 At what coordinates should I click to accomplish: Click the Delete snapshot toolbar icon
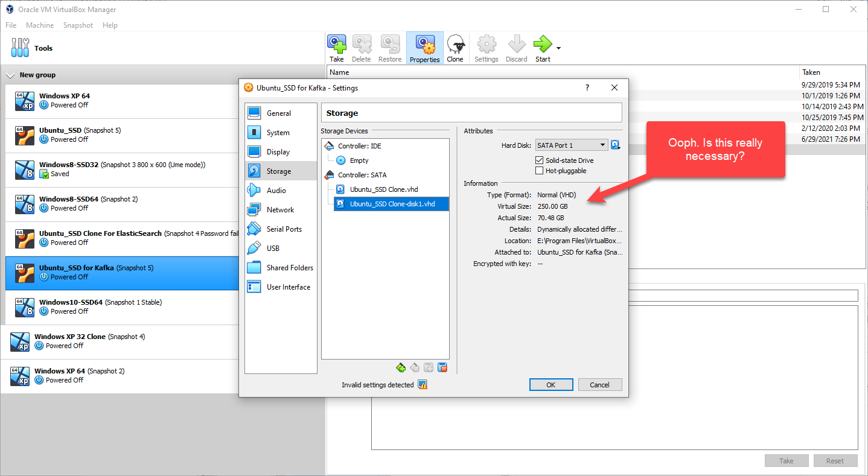[362, 48]
